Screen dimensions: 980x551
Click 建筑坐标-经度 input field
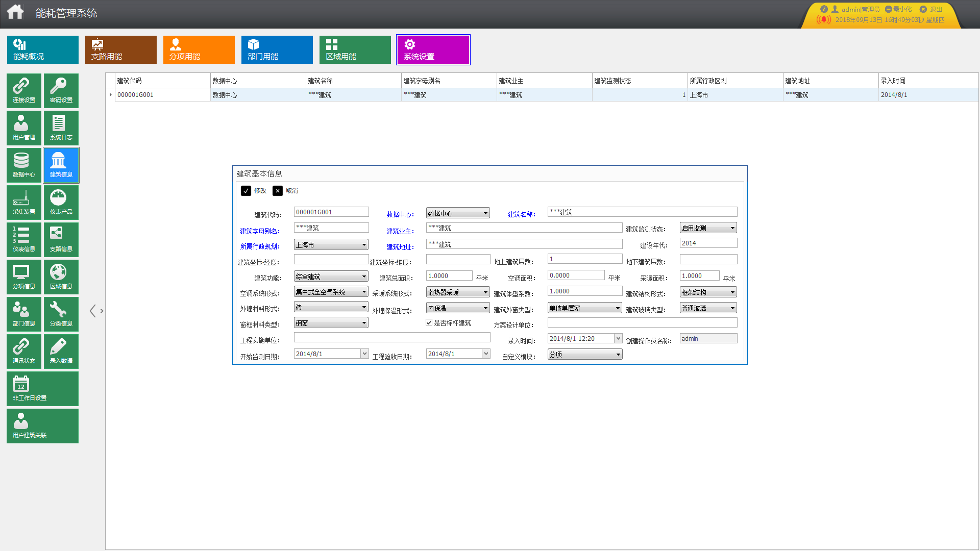point(331,260)
